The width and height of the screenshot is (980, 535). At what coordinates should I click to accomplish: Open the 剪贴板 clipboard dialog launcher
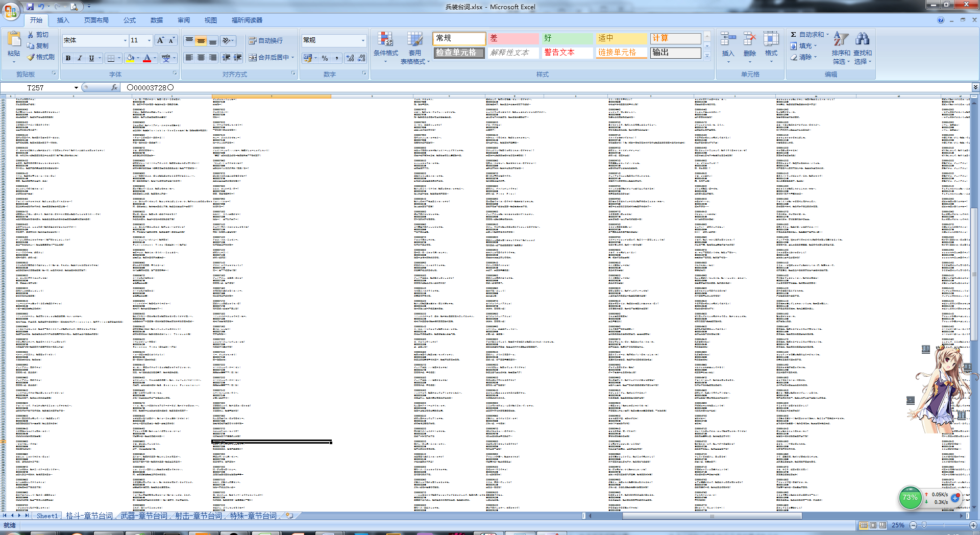(54, 74)
